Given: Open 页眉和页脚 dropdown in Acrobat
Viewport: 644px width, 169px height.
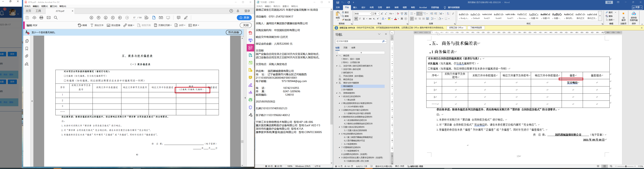Looking at the screenshot, I should point(163,25).
